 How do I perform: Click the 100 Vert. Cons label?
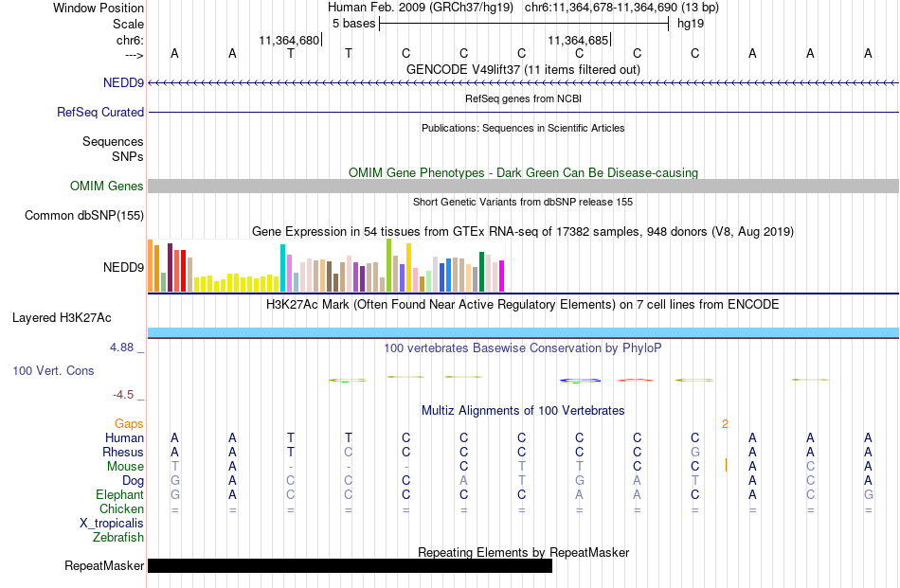(x=53, y=370)
